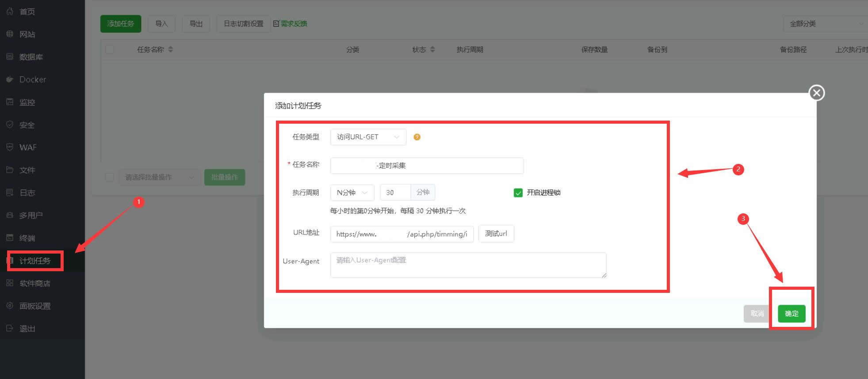Click the 测试url button
The height and width of the screenshot is (379, 868).
pyautogui.click(x=496, y=234)
